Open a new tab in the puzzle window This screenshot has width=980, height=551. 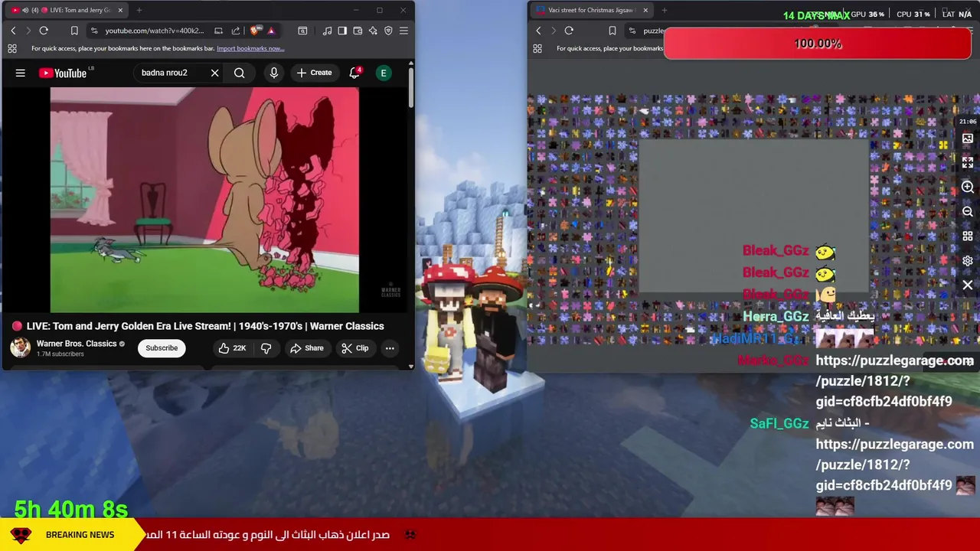click(x=665, y=10)
